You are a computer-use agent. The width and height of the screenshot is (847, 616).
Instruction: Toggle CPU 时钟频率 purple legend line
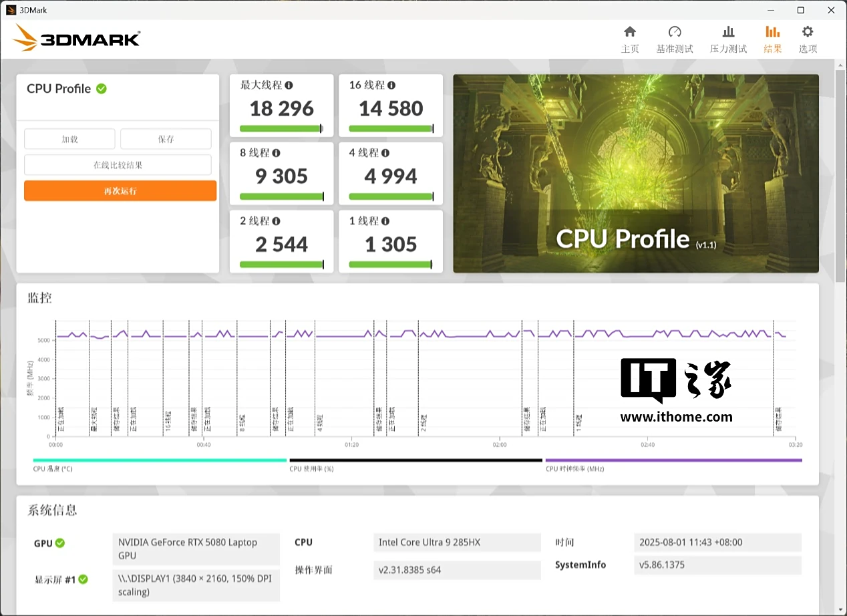coord(673,460)
